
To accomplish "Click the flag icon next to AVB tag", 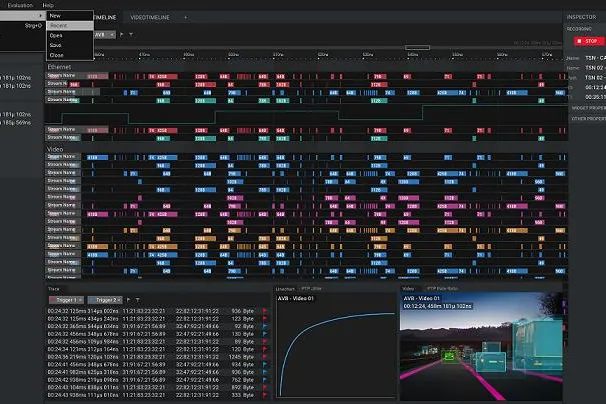I will [x=122, y=35].
